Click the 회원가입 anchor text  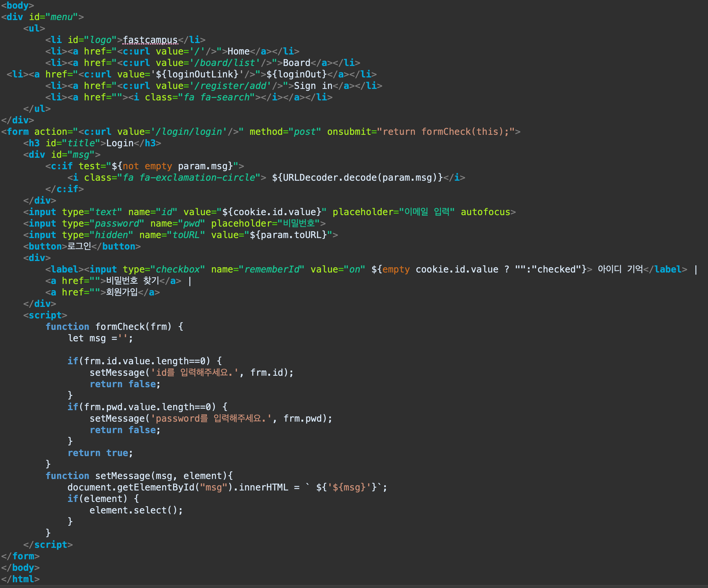coord(122,292)
